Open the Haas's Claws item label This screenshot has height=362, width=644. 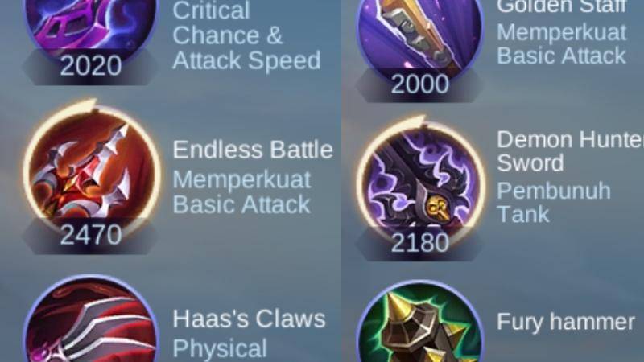249,319
